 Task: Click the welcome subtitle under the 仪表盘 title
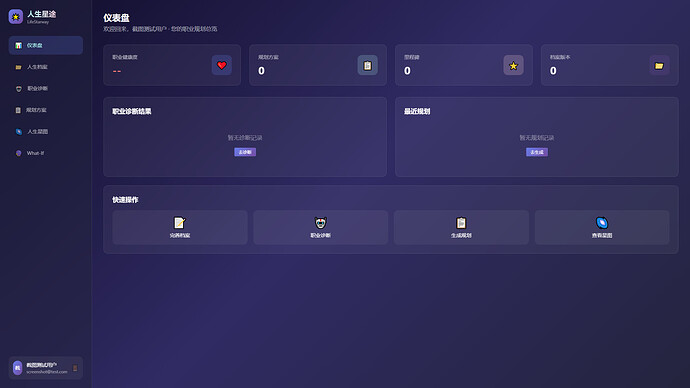coord(160,29)
